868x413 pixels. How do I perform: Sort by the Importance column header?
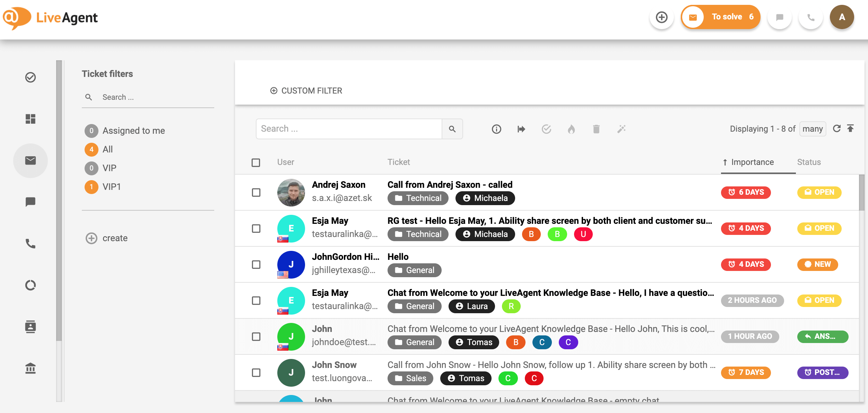(x=752, y=162)
